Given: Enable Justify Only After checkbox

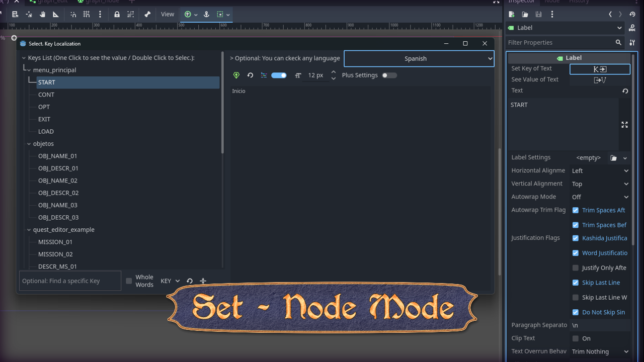Looking at the screenshot, I should pyautogui.click(x=576, y=268).
